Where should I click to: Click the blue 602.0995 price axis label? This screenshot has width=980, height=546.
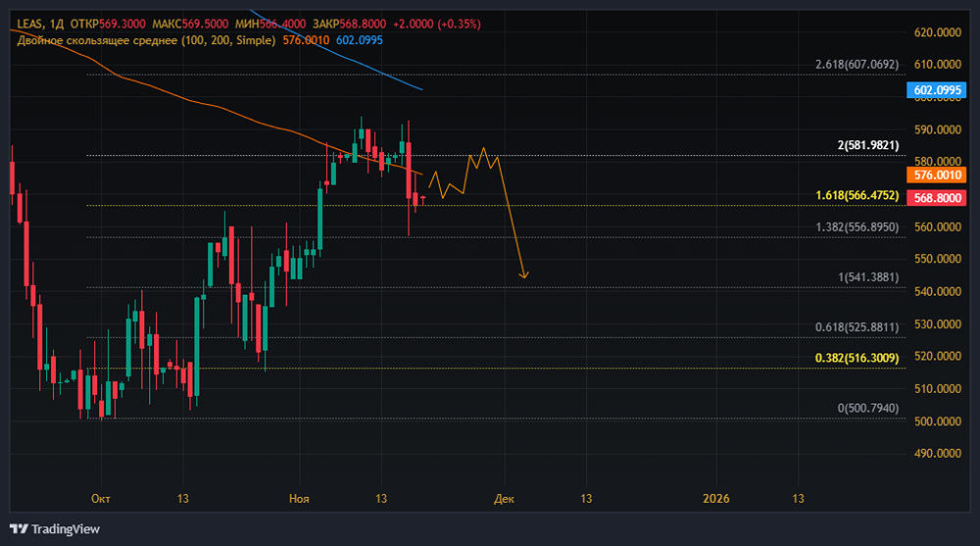[x=936, y=90]
